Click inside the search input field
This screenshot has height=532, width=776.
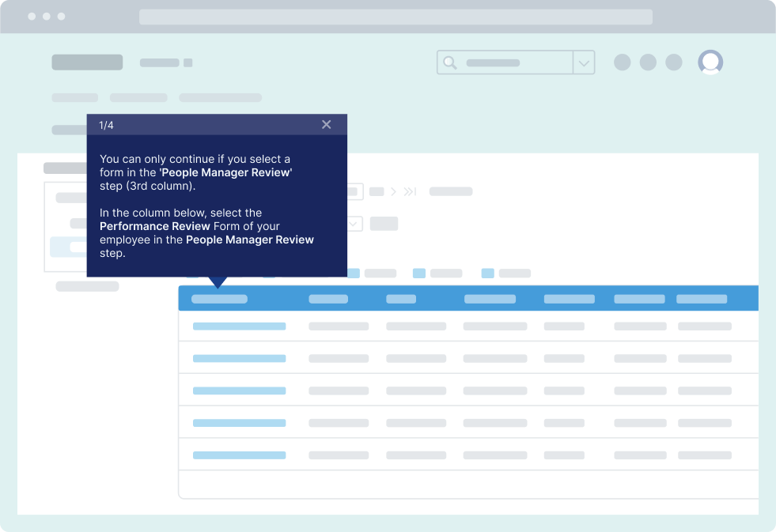(x=505, y=62)
